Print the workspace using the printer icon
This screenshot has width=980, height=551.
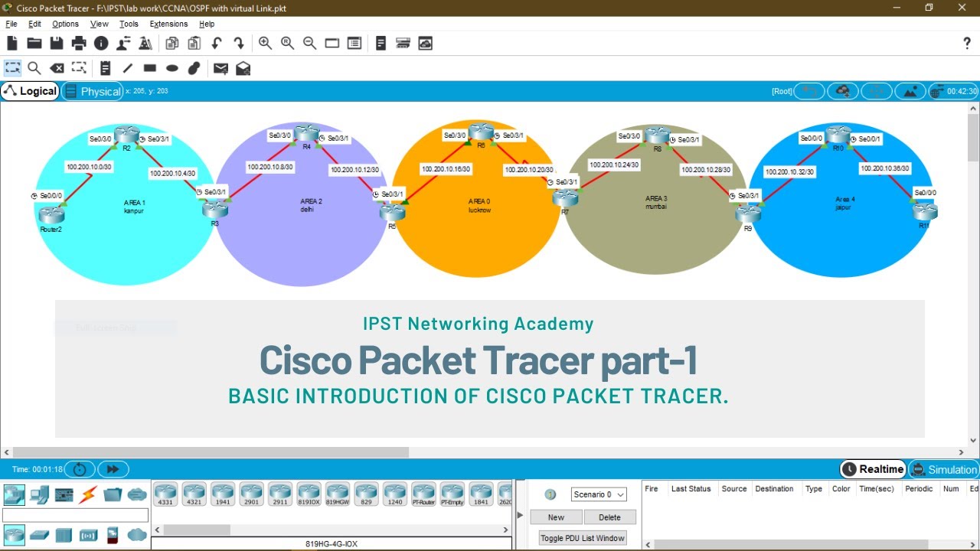point(79,44)
